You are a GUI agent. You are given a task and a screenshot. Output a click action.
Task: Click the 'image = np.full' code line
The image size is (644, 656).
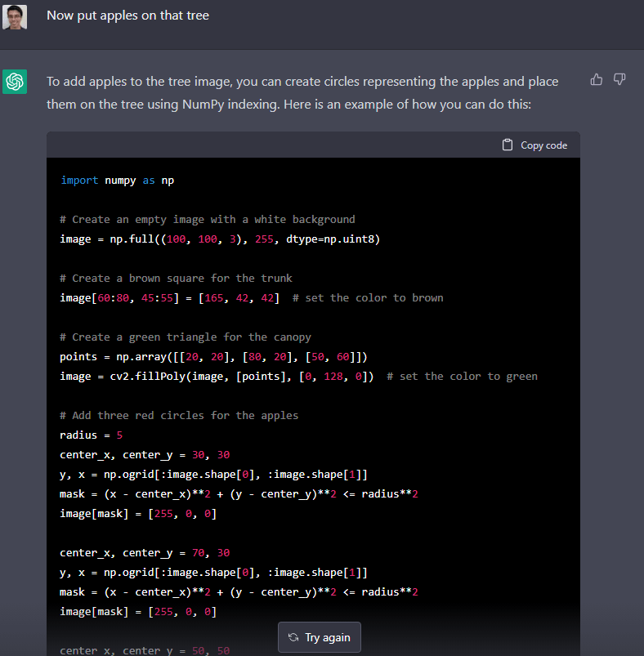click(220, 239)
